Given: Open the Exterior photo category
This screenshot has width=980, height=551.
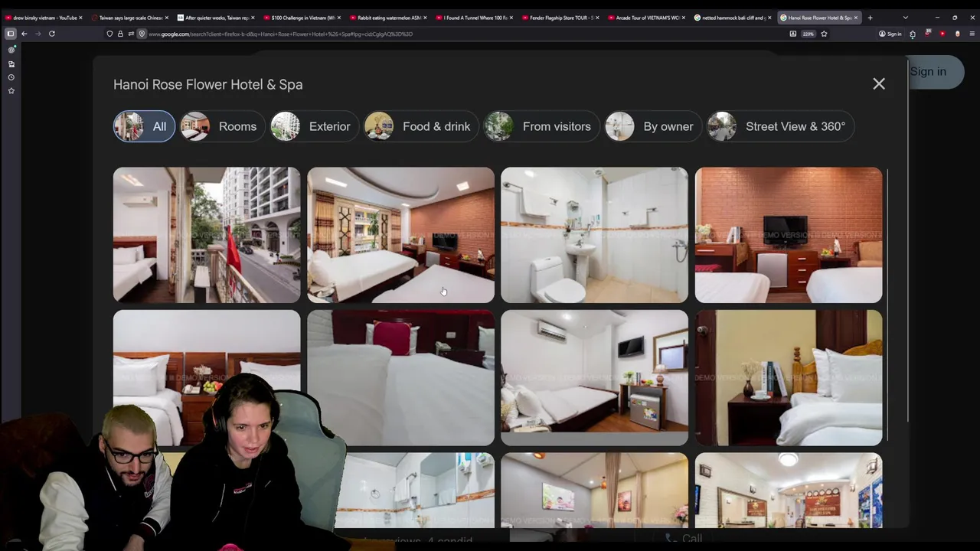Looking at the screenshot, I should [314, 126].
